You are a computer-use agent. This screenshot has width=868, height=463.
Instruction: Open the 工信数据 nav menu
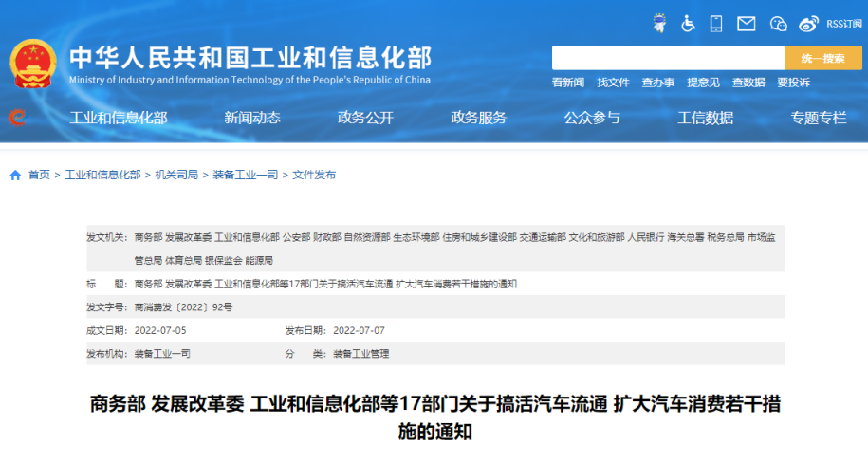click(x=705, y=118)
